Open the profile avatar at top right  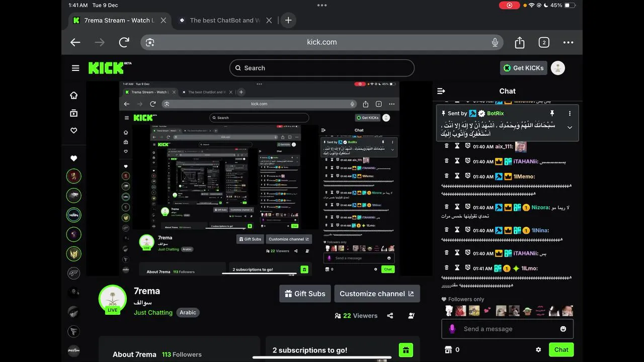(558, 68)
